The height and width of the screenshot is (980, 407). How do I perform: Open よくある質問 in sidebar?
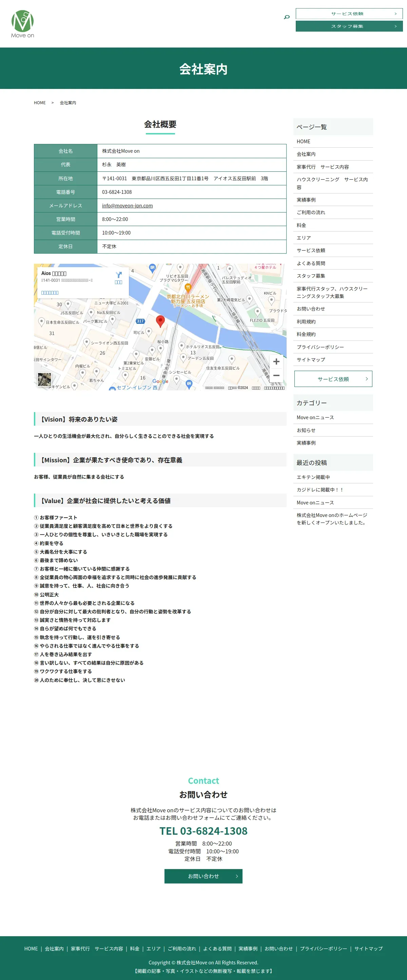tap(333, 263)
